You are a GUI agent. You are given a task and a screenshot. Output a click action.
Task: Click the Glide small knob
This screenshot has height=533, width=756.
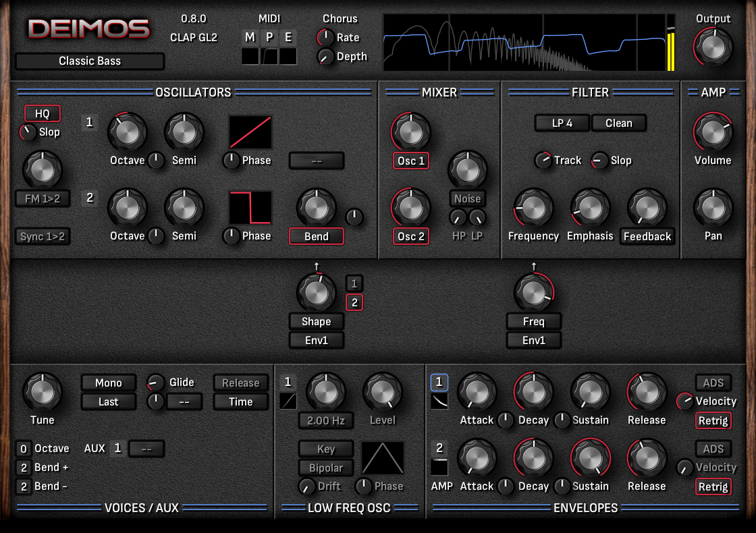pos(155,382)
